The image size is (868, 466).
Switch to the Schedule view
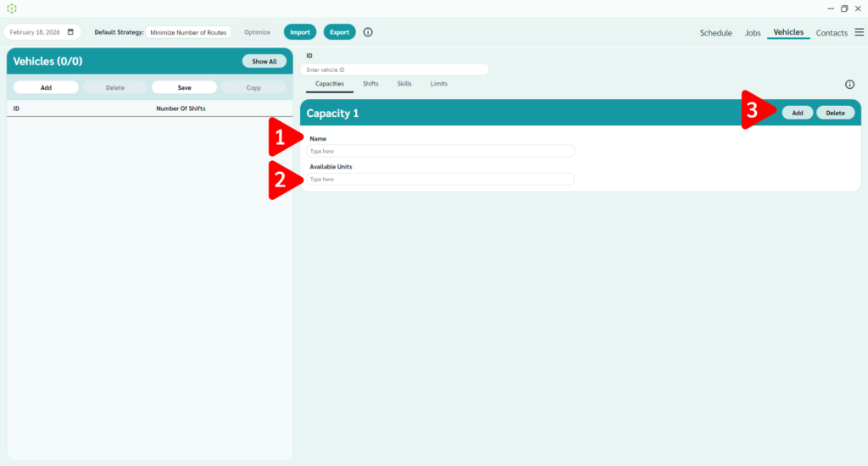click(715, 33)
